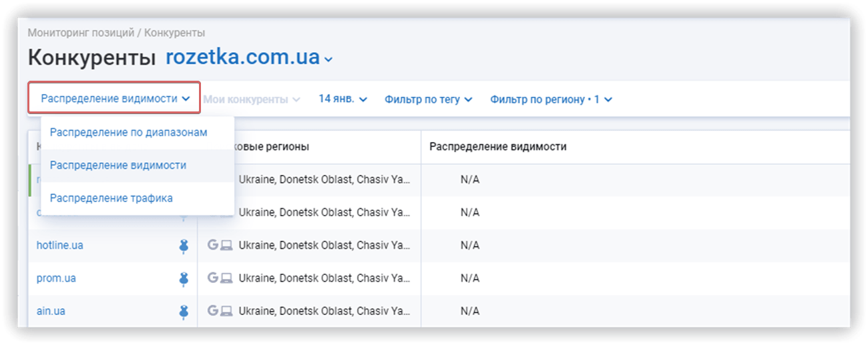Click the Google icon in the prom.ua row

click(x=213, y=278)
